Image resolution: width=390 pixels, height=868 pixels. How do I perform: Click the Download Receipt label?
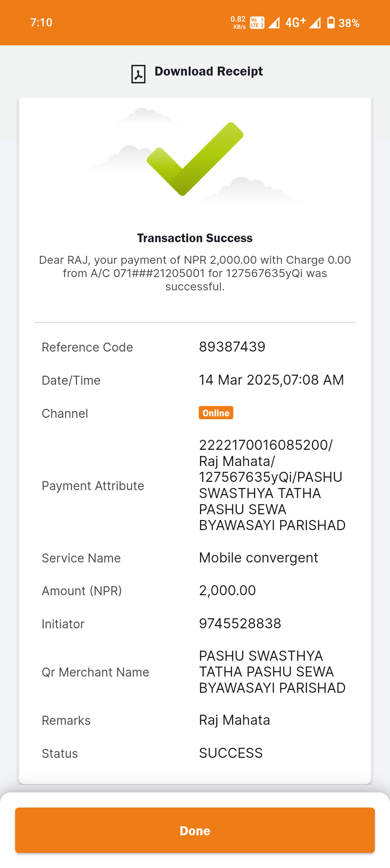(x=209, y=71)
